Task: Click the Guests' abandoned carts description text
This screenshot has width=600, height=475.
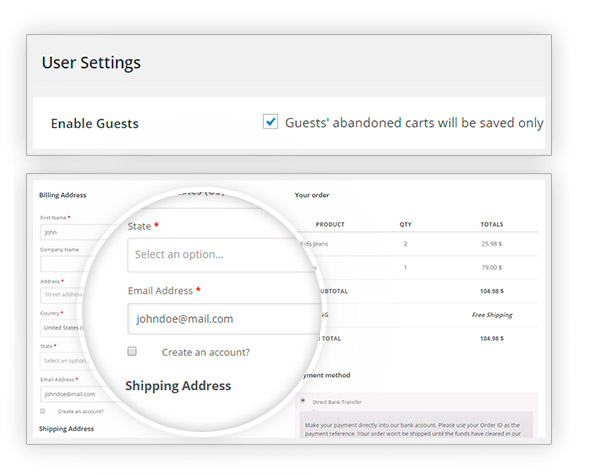Action: click(x=414, y=123)
